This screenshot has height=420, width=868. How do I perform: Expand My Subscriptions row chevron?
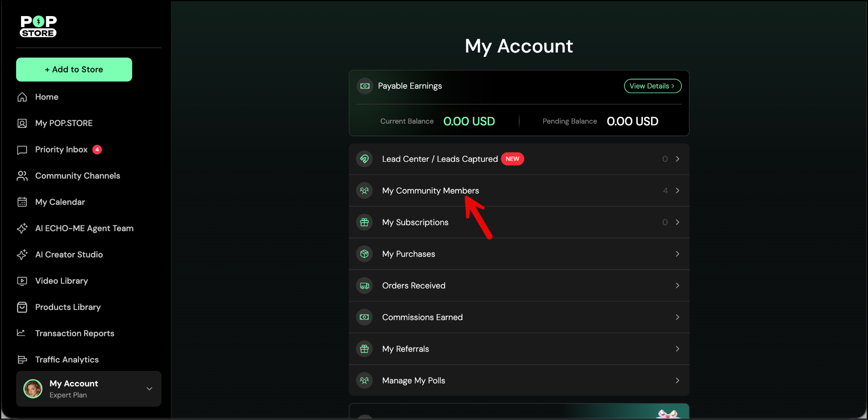pos(677,222)
